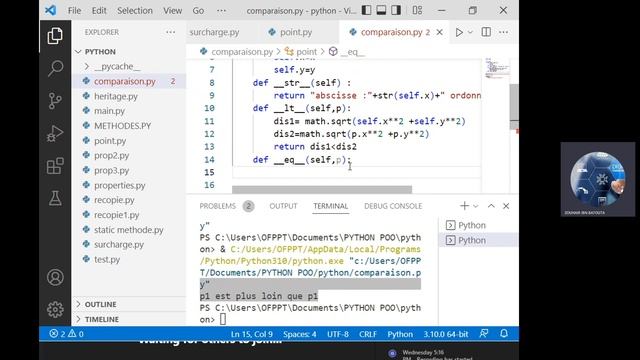
Task: Open notifications bell in status bar
Action: tap(504, 334)
